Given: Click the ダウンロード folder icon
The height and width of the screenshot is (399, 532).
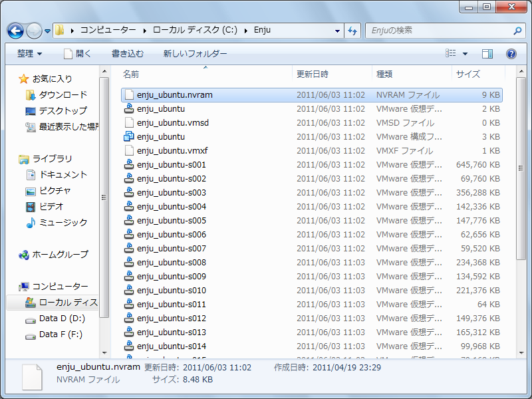Looking at the screenshot, I should coord(31,95).
